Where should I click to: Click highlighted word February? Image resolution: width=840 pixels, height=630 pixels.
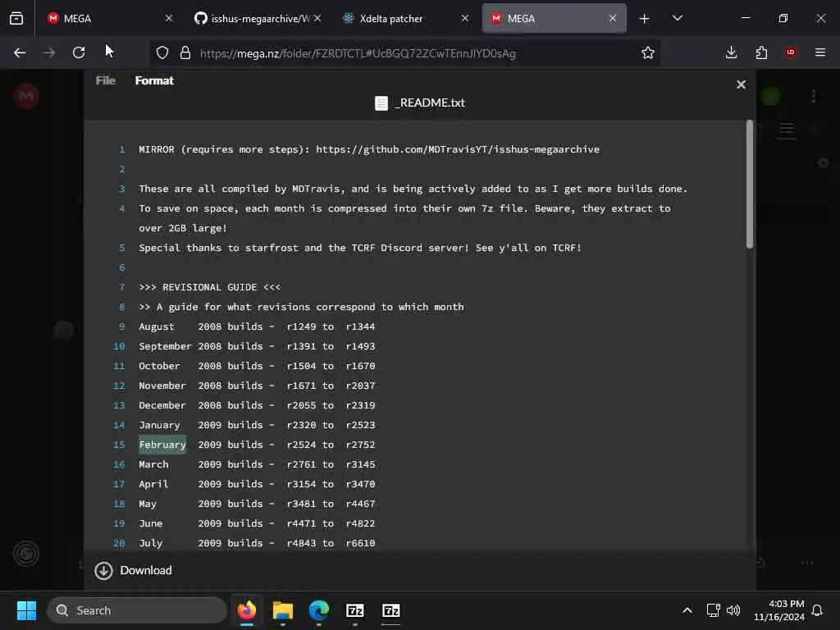tap(162, 445)
